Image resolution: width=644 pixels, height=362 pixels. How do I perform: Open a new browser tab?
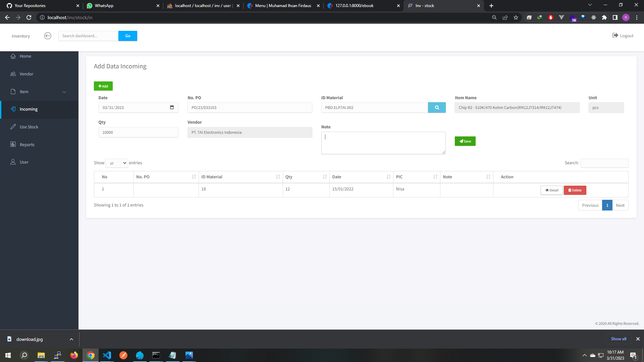click(491, 6)
